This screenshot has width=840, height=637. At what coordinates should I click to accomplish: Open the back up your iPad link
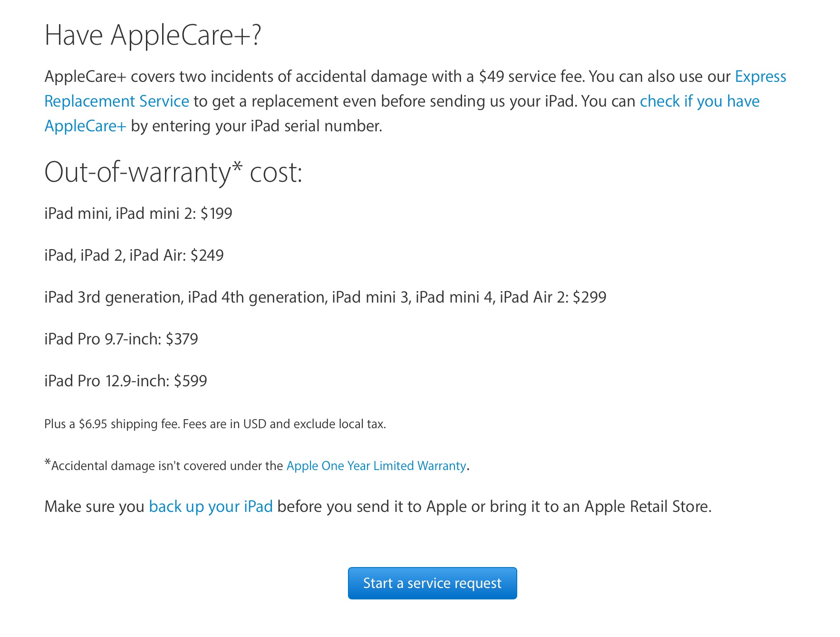[x=211, y=506]
